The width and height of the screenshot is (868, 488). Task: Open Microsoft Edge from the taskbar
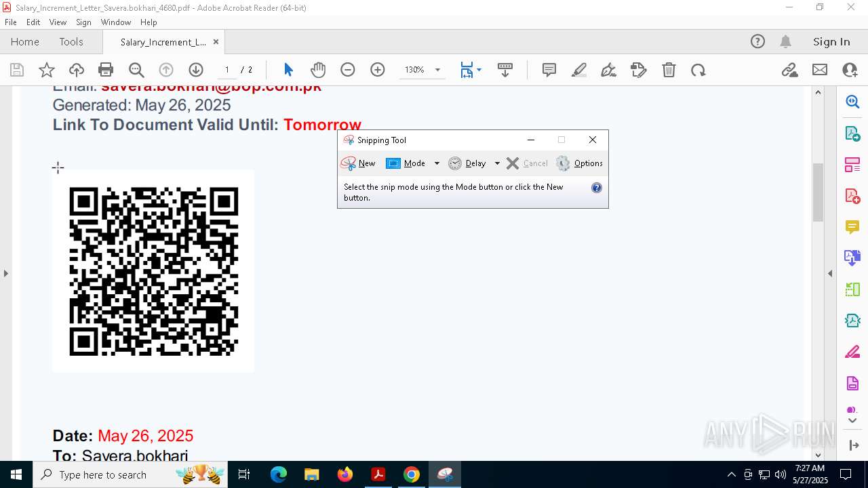coord(279,474)
